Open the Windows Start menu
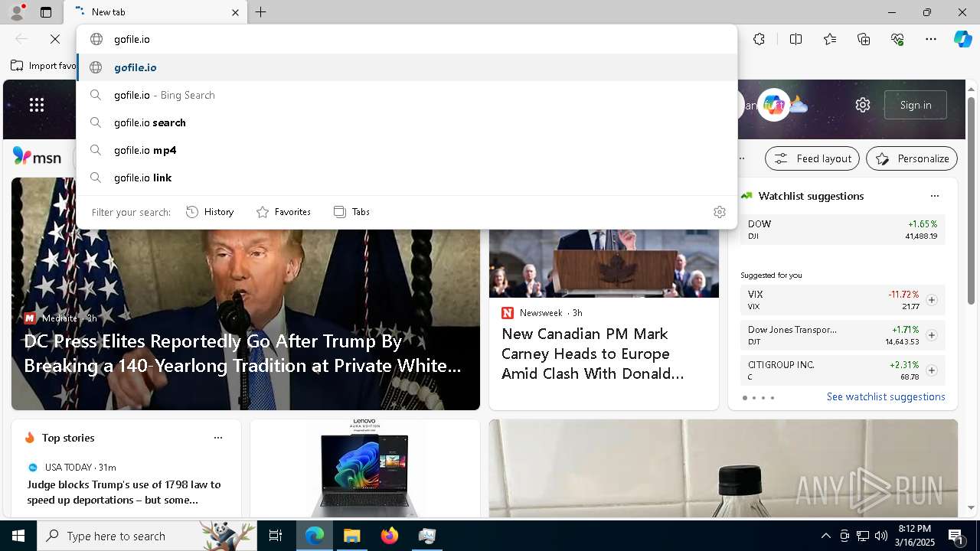This screenshot has height=551, width=980. tap(18, 536)
